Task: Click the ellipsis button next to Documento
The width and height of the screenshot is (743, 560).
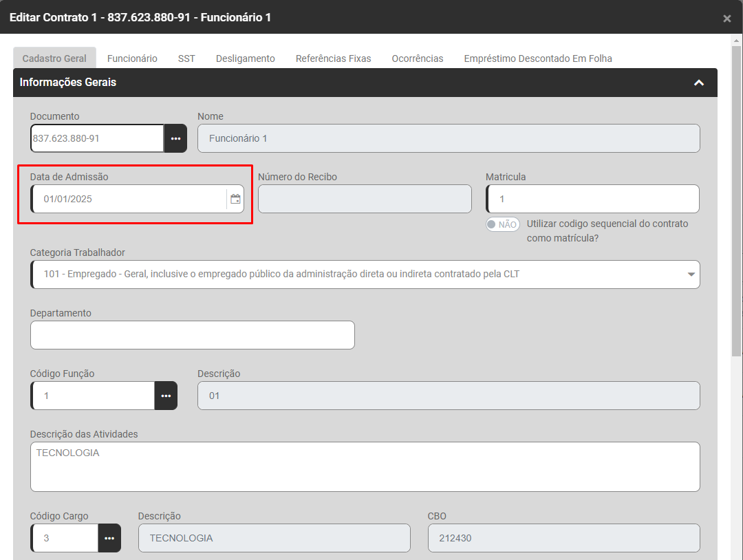Action: [x=175, y=138]
